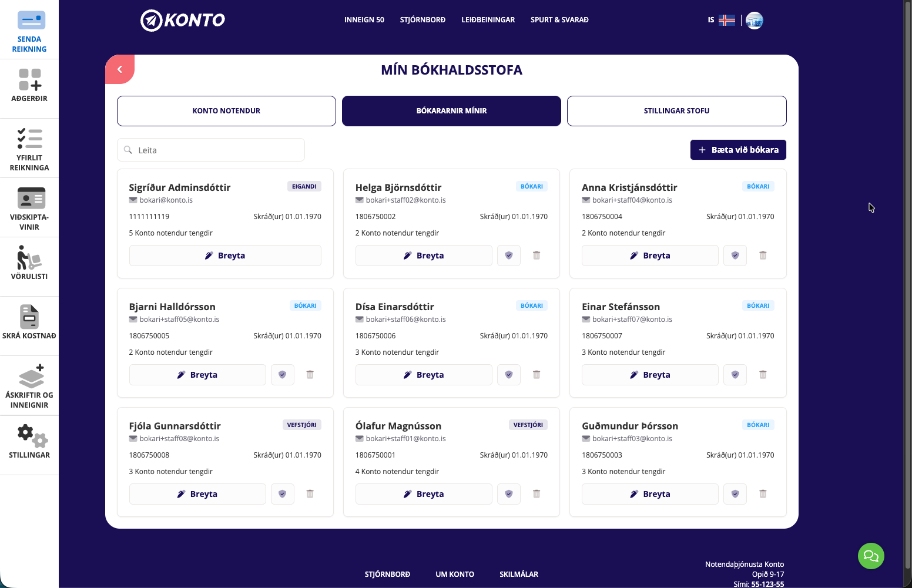Click '4 Konto notendur tengdir' text
The width and height of the screenshot is (912, 588).
click(397, 472)
